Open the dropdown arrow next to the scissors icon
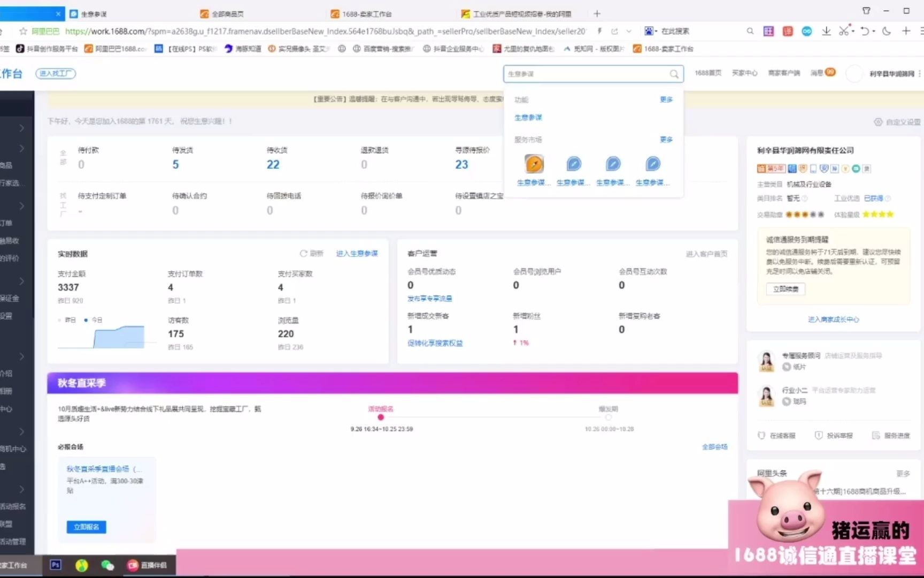924x578 pixels. coord(853,31)
